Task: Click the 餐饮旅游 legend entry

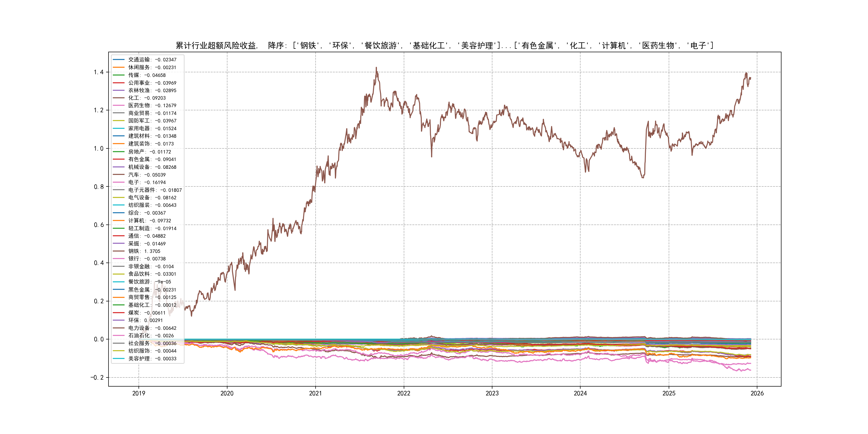Action: [x=149, y=282]
